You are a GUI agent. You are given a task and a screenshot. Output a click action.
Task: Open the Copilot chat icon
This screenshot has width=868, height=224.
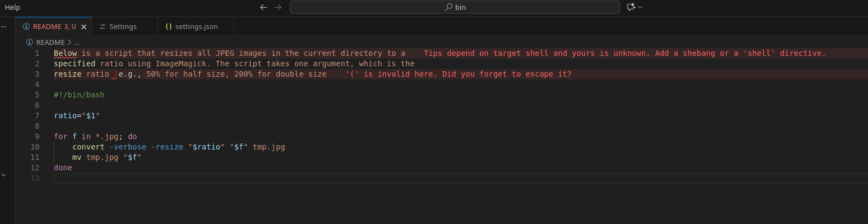(x=631, y=7)
